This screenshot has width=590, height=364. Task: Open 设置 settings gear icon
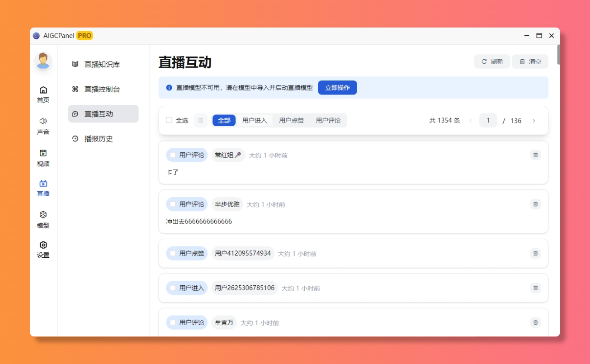(x=43, y=245)
